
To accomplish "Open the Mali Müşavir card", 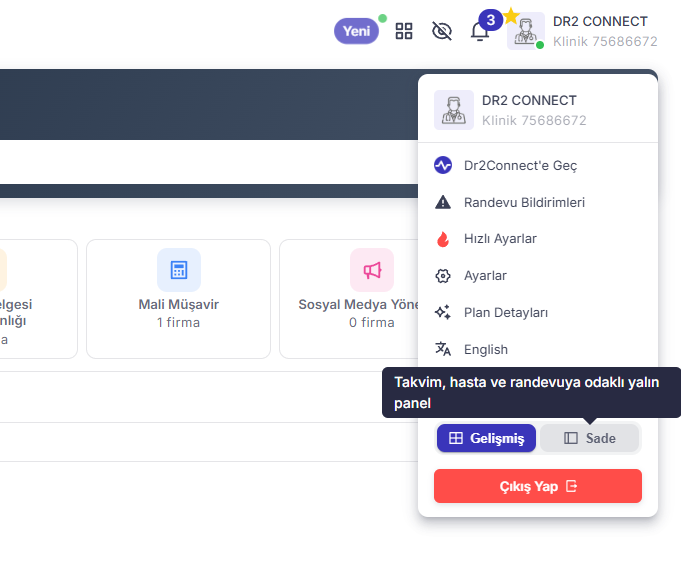I will point(179,299).
